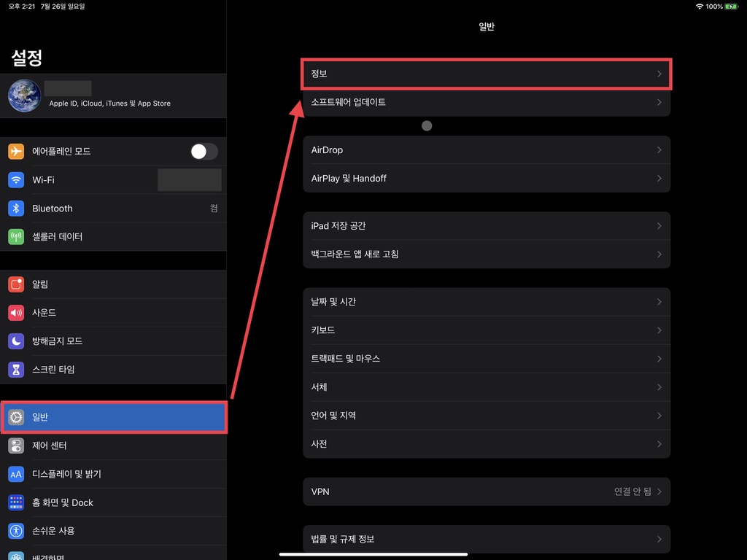Open AirPlay 및 Handoff settings
Screen dimensions: 747x560
click(487, 179)
